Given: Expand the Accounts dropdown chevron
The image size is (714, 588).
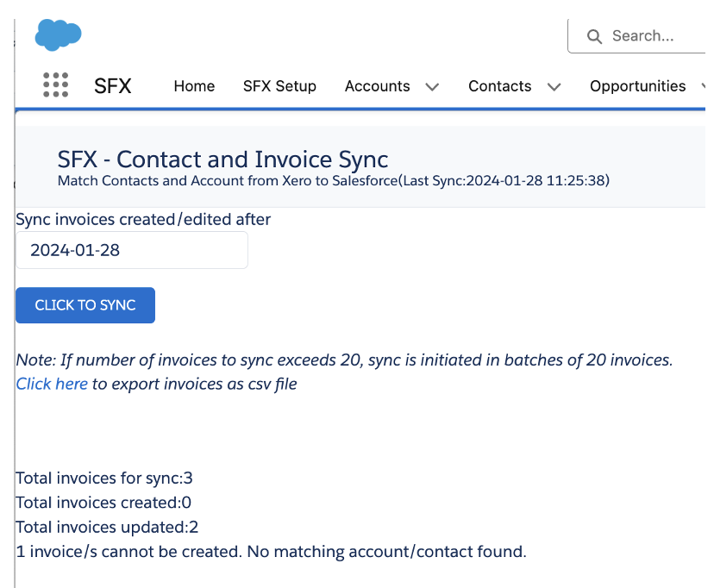Looking at the screenshot, I should coord(432,86).
